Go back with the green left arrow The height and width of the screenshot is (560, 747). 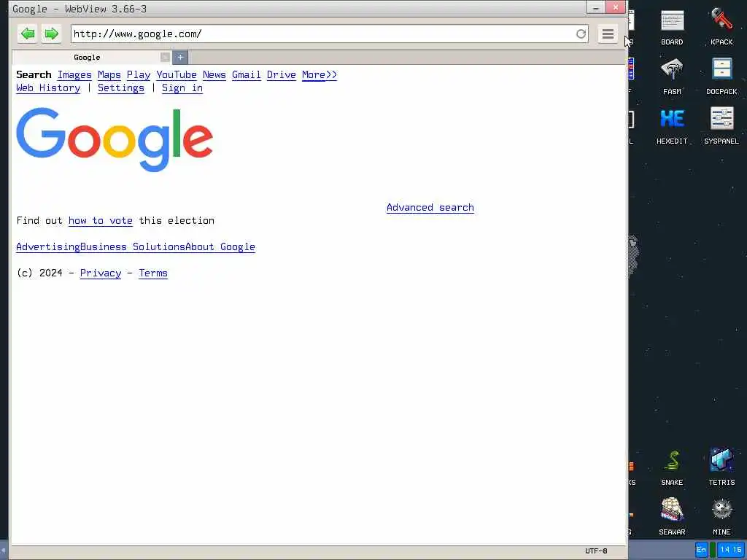coord(28,34)
